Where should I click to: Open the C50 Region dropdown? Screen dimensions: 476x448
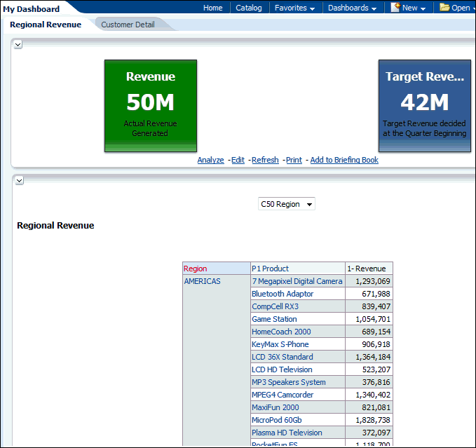pyautogui.click(x=286, y=204)
